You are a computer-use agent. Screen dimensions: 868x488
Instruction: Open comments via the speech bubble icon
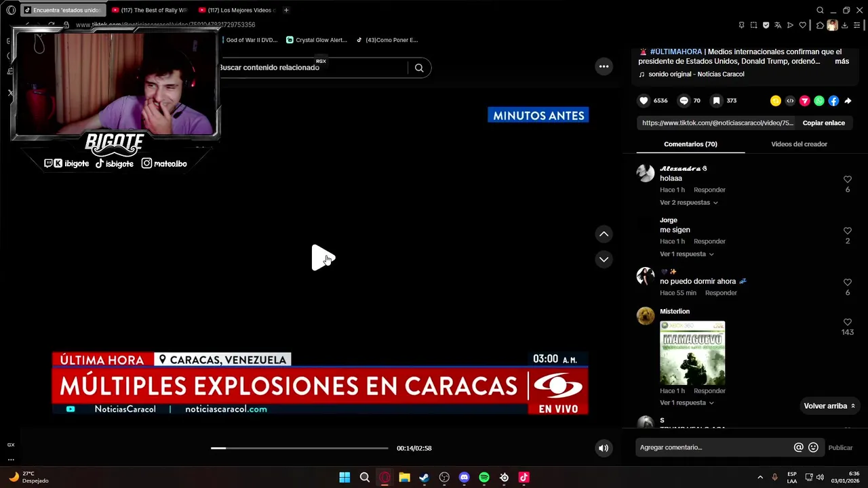[684, 100]
